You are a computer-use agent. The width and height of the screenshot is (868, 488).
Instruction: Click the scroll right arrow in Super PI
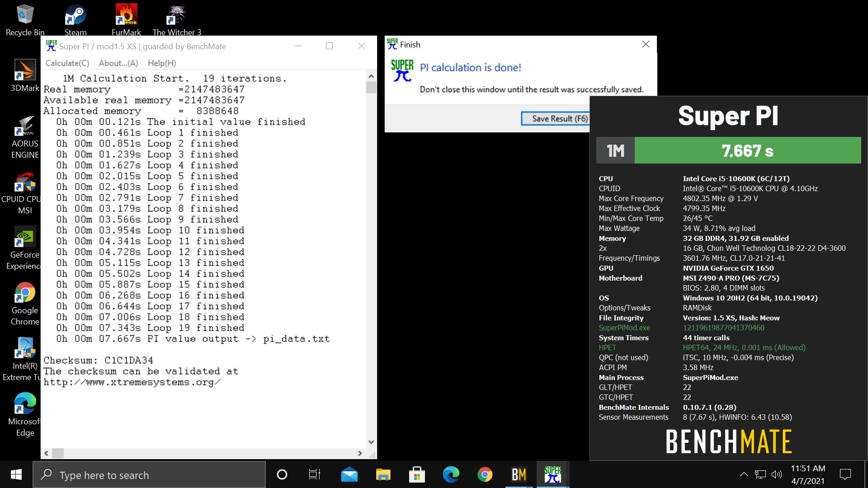[x=360, y=453]
